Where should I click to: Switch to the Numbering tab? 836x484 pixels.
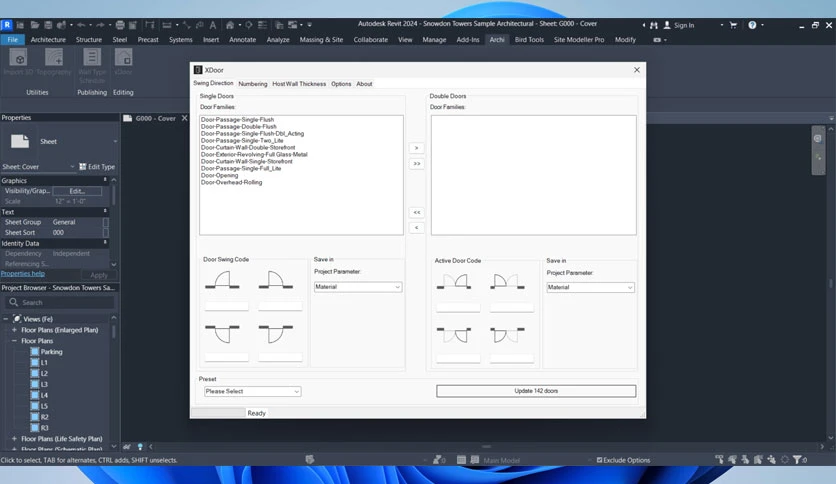253,84
